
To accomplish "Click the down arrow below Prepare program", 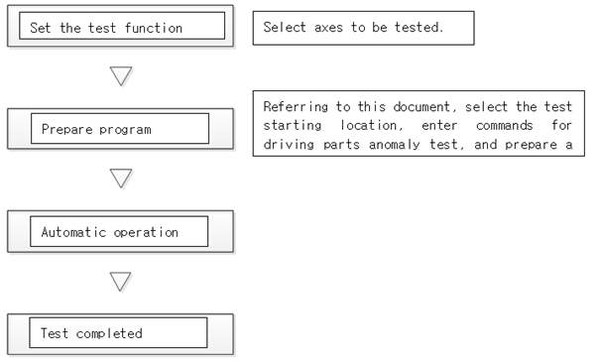I will 121,179.
